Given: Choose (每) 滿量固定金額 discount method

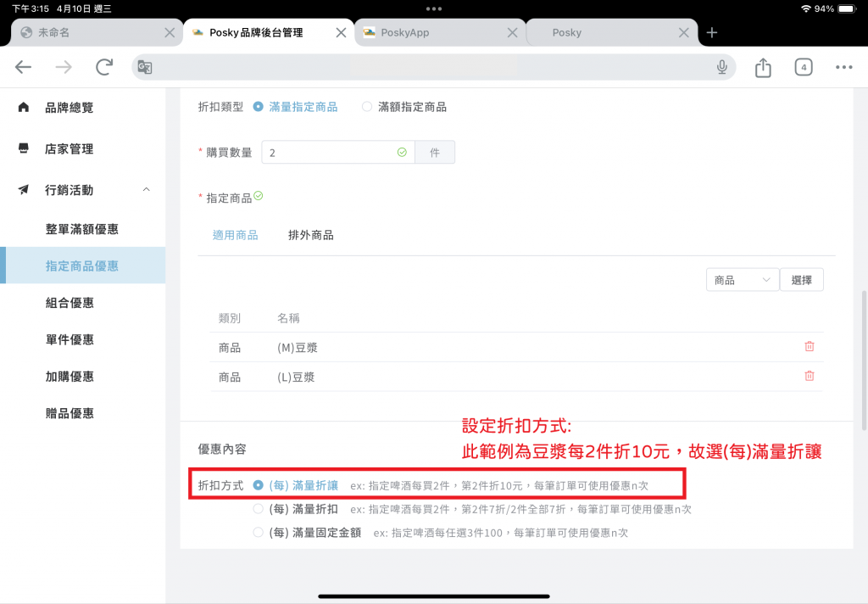Looking at the screenshot, I should 307,533.
